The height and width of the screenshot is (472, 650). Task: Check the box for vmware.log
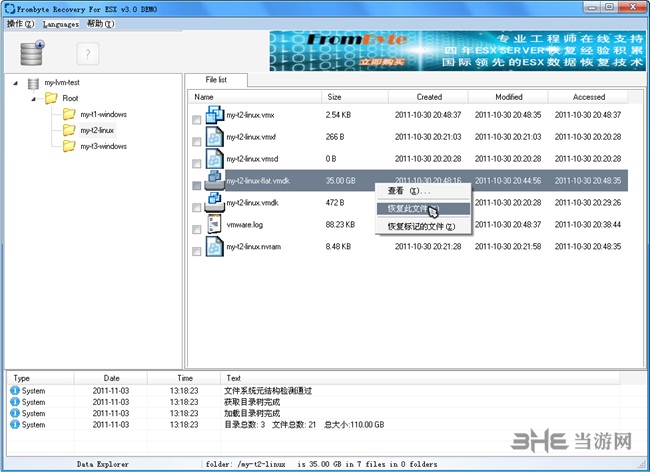click(x=196, y=230)
